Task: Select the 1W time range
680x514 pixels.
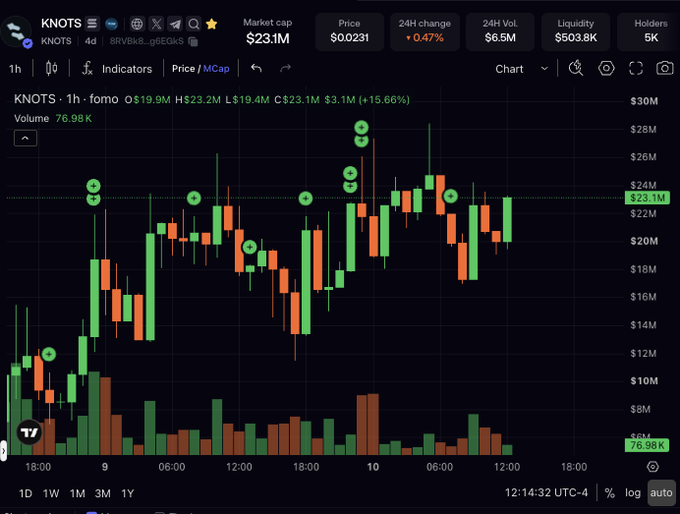Action: tap(51, 493)
